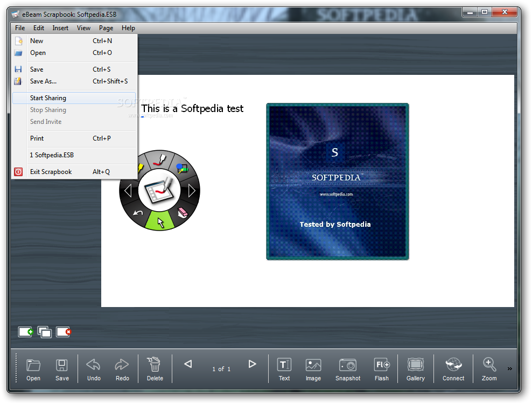Insert a Text box from toolbar

(x=284, y=370)
